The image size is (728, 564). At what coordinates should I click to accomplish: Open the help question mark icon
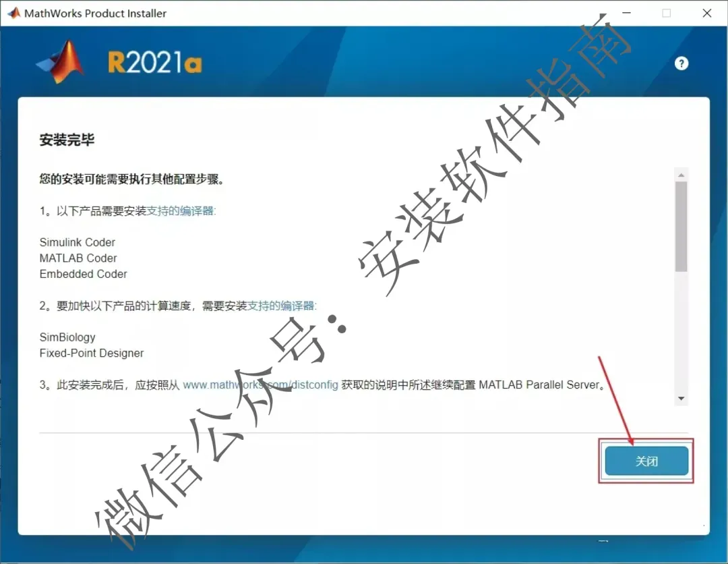pyautogui.click(x=681, y=63)
